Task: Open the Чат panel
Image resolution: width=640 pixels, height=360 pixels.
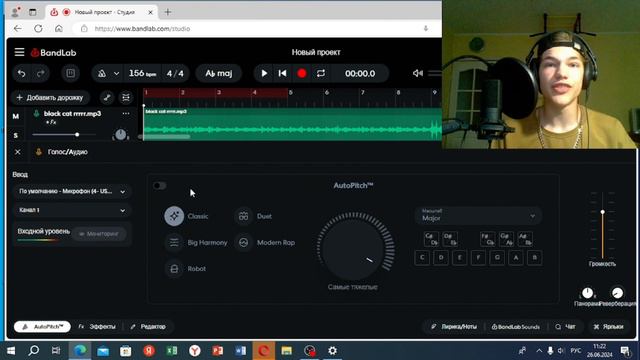Action: (565, 327)
